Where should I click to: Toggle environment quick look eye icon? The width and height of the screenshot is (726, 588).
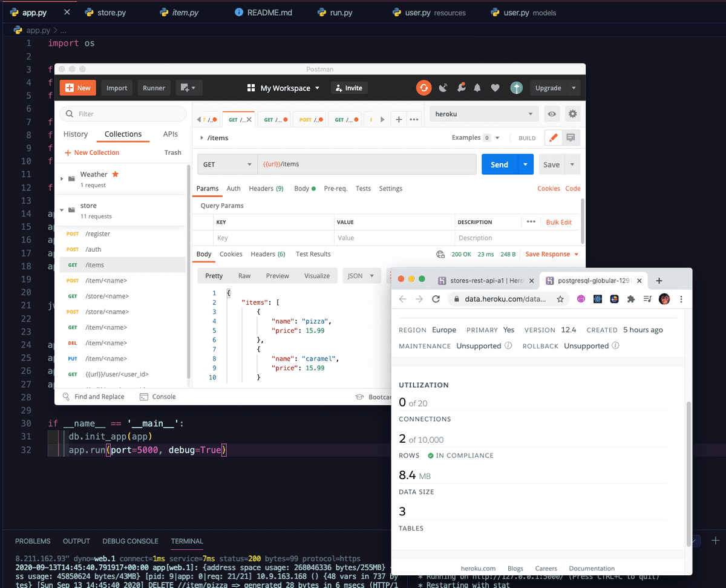pyautogui.click(x=551, y=114)
